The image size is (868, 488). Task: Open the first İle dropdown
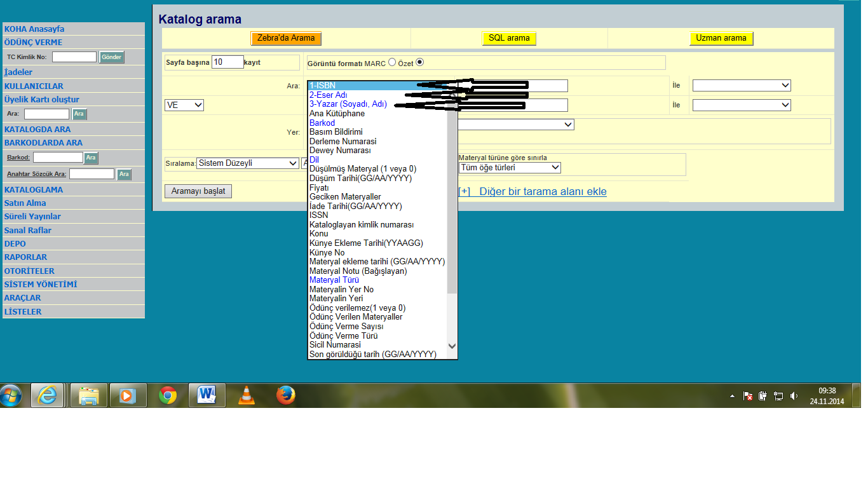(742, 85)
